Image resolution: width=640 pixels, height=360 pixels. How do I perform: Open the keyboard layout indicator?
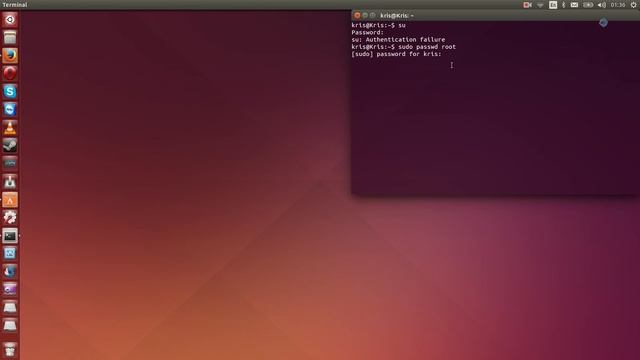(x=553, y=5)
